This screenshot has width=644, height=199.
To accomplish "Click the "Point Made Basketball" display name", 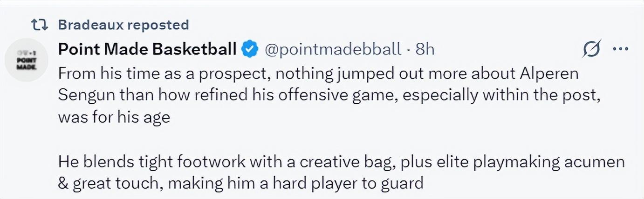I will coord(147,48).
